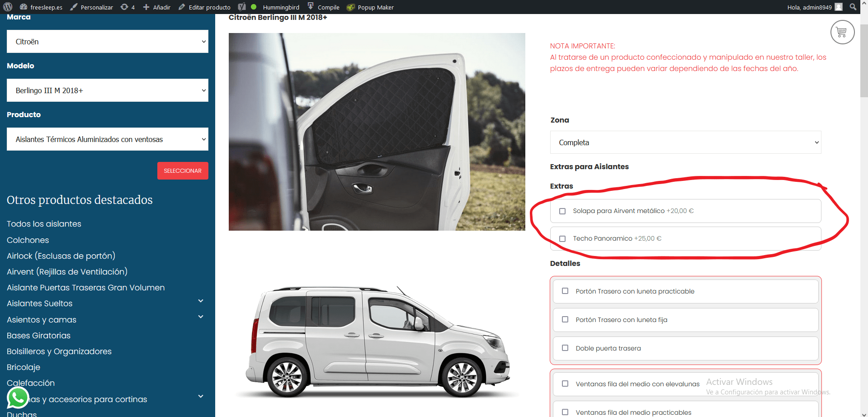Open Aislantes Sueltos category link
Viewport: 868px width, 417px height.
pyautogui.click(x=39, y=303)
